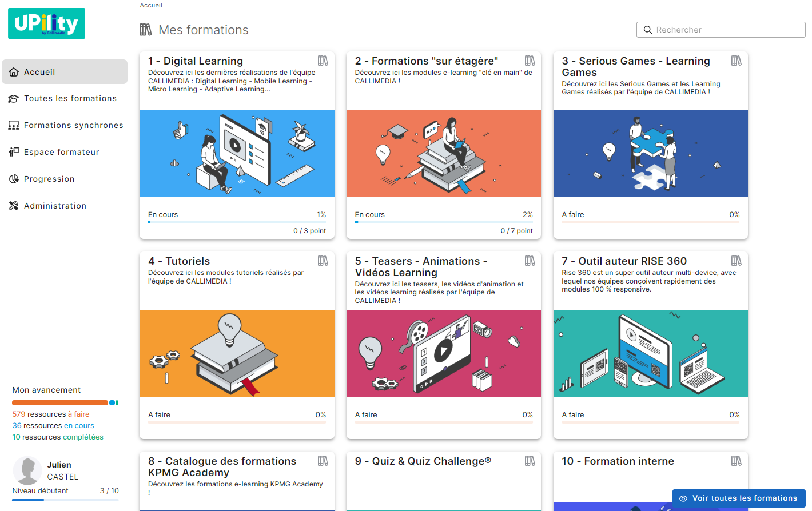This screenshot has height=511, width=812.
Task: Click Julien Castel's avatar picture
Action: click(x=27, y=470)
